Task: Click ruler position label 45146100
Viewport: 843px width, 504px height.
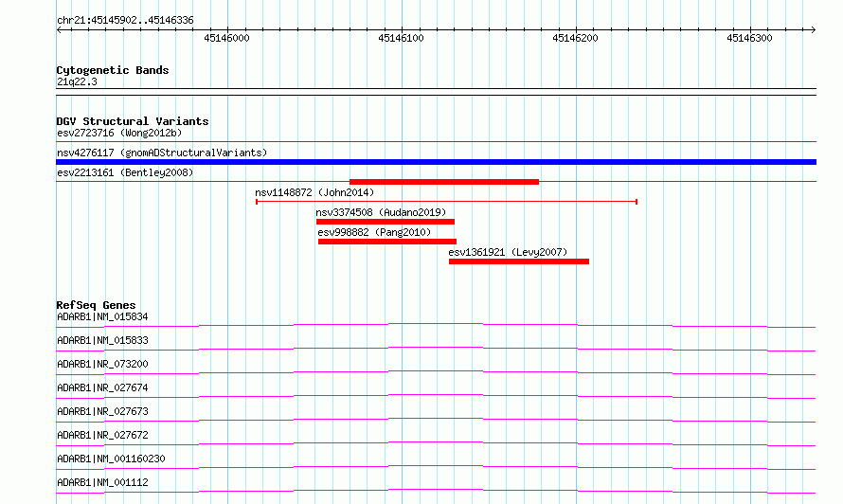Action: (401, 38)
